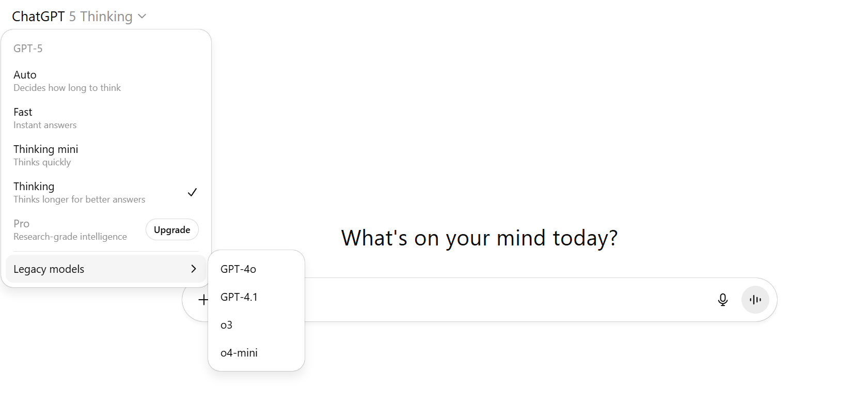
Task: Switch to Fast instant answers mode
Action: pyautogui.click(x=45, y=118)
